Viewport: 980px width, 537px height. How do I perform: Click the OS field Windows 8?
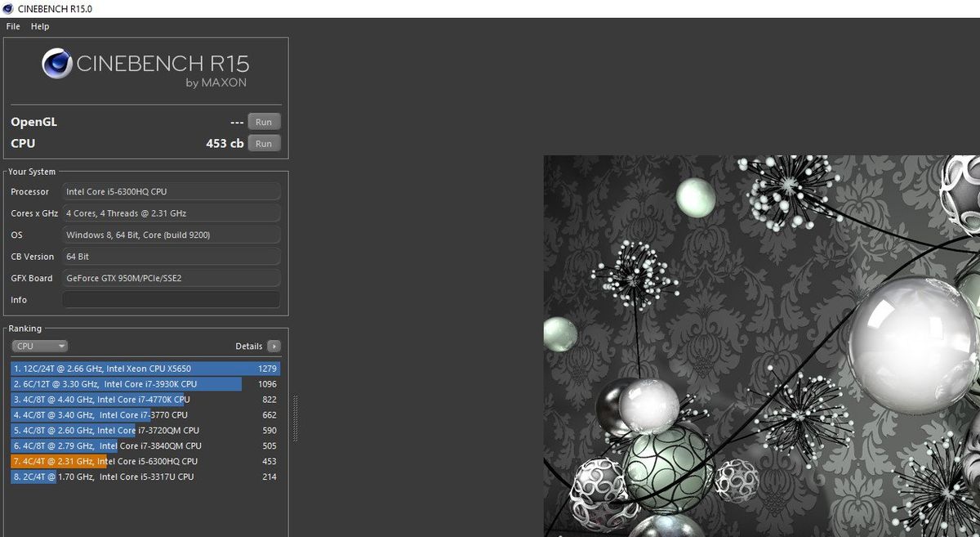pos(171,235)
